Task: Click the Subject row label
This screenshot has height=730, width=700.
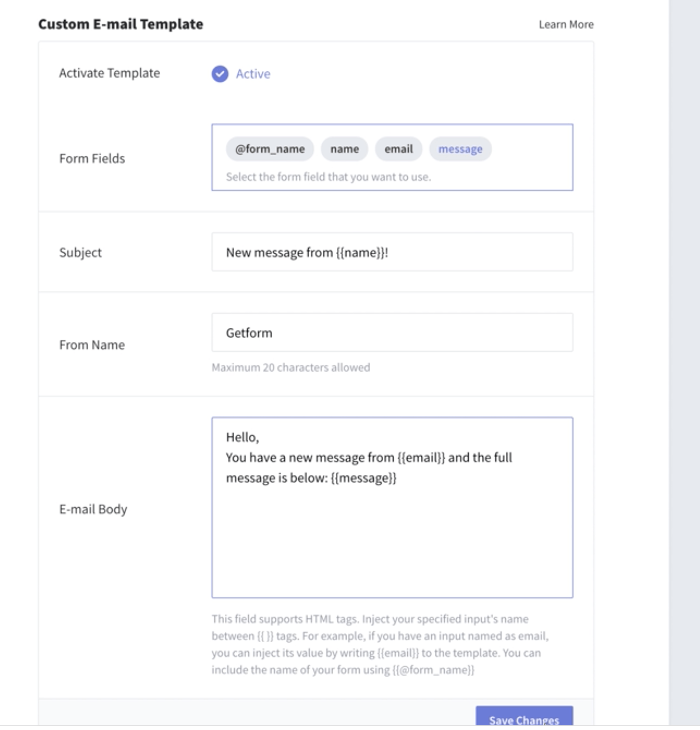Action: (x=80, y=252)
